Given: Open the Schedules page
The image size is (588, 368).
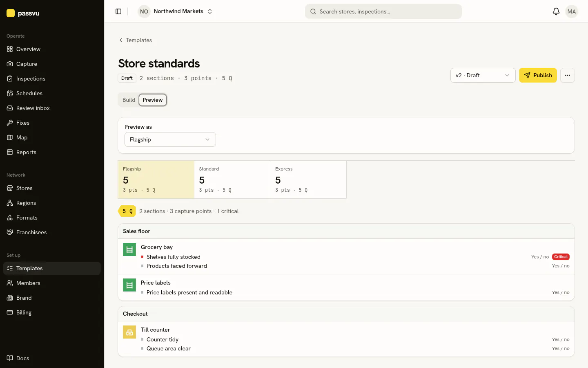Looking at the screenshot, I should pyautogui.click(x=52, y=93).
